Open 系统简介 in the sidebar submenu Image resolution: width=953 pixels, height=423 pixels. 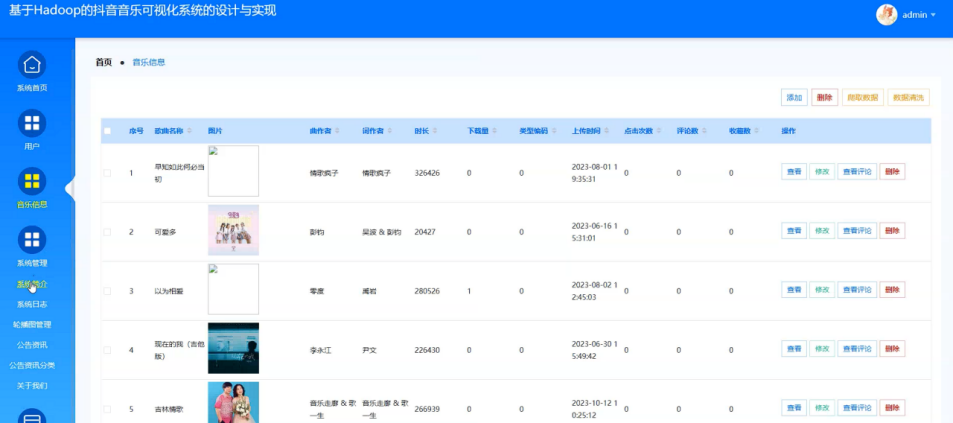pyautogui.click(x=32, y=284)
